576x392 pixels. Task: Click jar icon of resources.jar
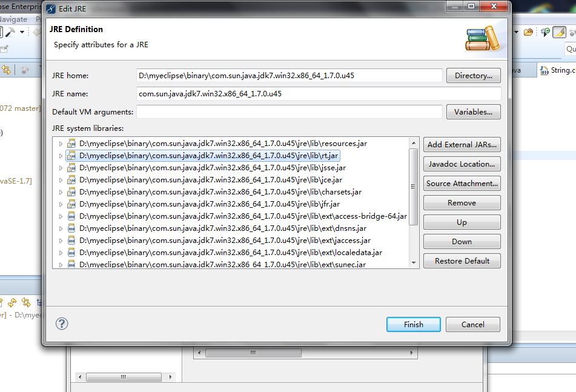pyautogui.click(x=71, y=144)
